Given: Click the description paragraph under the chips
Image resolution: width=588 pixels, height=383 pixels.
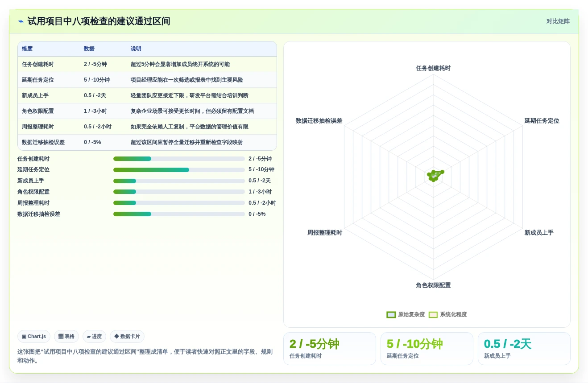Looking at the screenshot, I should coord(145,356).
